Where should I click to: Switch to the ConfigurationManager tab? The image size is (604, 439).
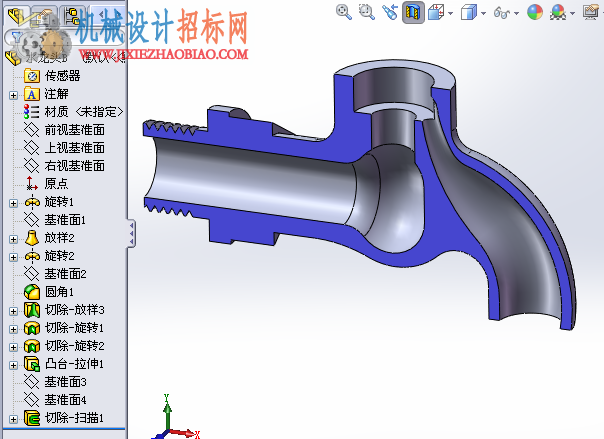tap(72, 16)
